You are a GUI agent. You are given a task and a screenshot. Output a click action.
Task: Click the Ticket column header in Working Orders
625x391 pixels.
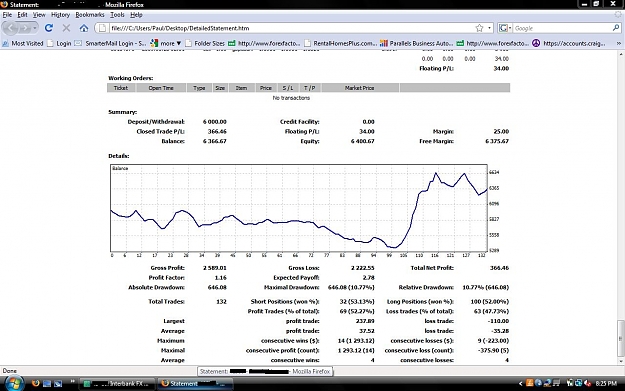(x=121, y=88)
